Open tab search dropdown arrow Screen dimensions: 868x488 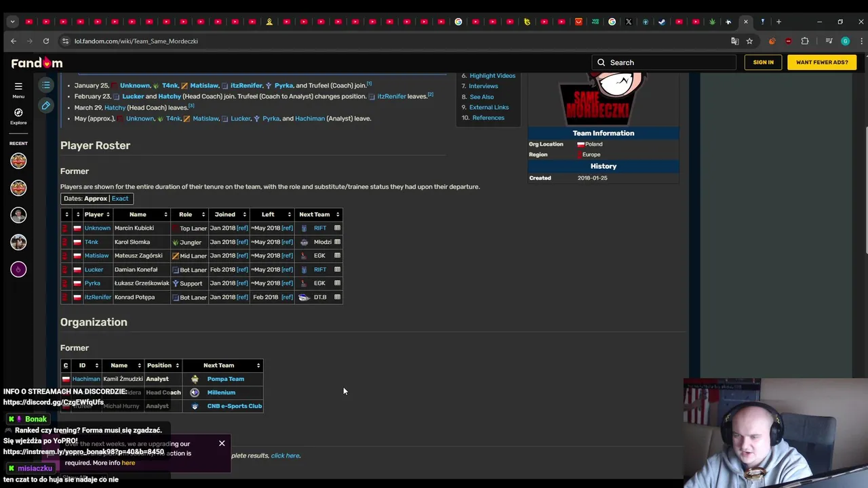[12, 22]
